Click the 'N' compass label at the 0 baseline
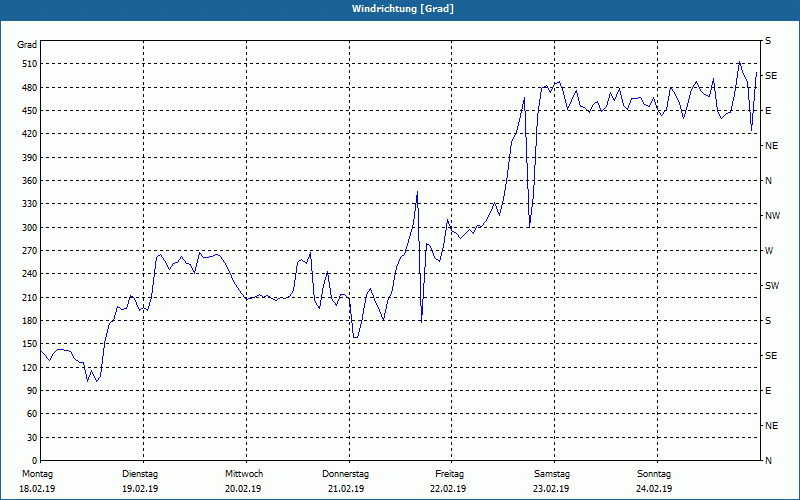The image size is (800, 500). pyautogui.click(x=768, y=460)
